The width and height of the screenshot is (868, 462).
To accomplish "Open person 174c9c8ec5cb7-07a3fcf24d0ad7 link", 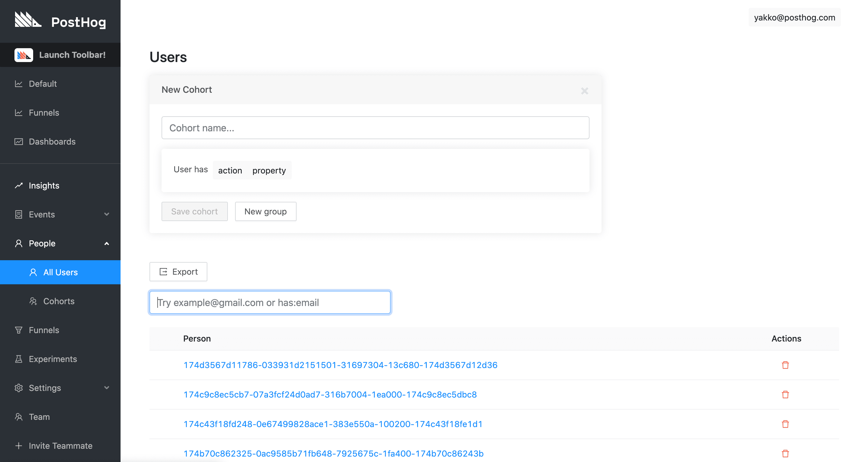I will coord(330,395).
